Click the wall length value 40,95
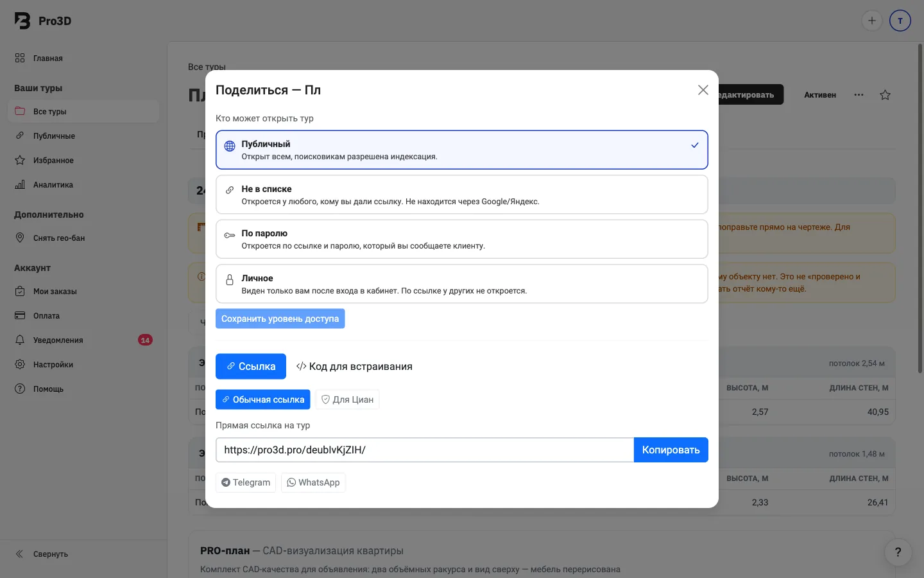The width and height of the screenshot is (924, 578). pyautogui.click(x=878, y=412)
